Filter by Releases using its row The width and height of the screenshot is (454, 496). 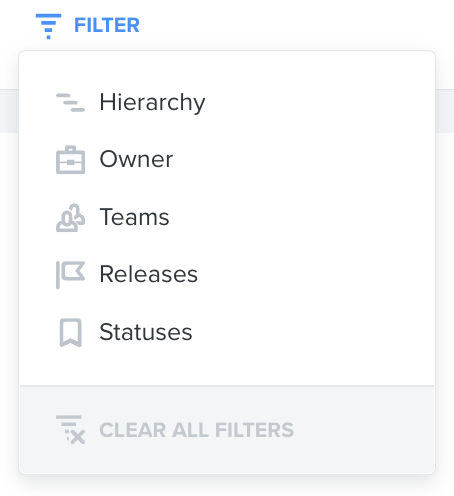point(227,275)
